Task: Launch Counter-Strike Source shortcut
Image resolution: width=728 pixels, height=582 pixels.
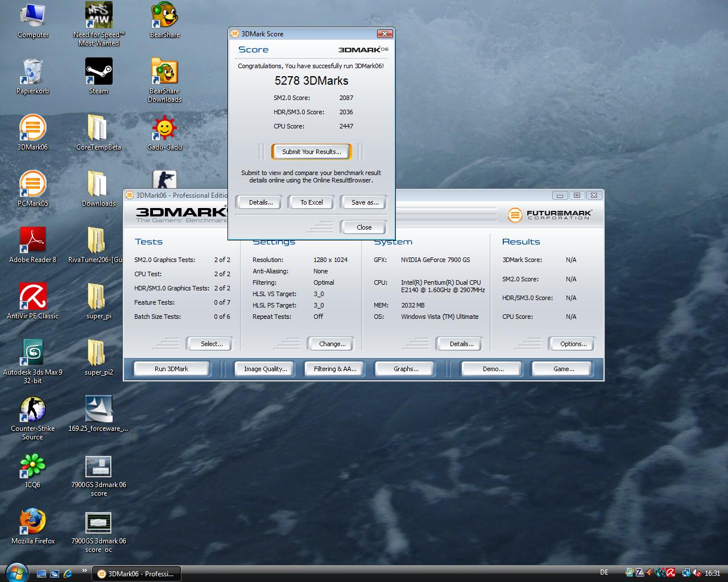Action: click(x=32, y=418)
